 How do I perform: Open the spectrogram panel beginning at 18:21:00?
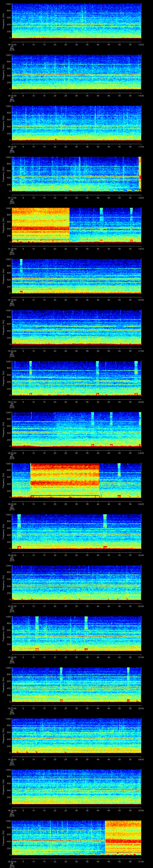[77, 378]
